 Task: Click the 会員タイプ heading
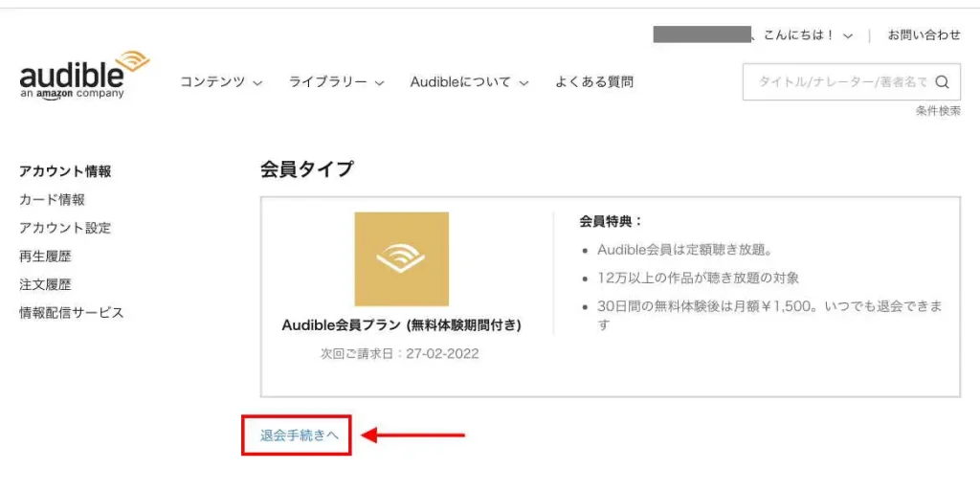pos(306,169)
